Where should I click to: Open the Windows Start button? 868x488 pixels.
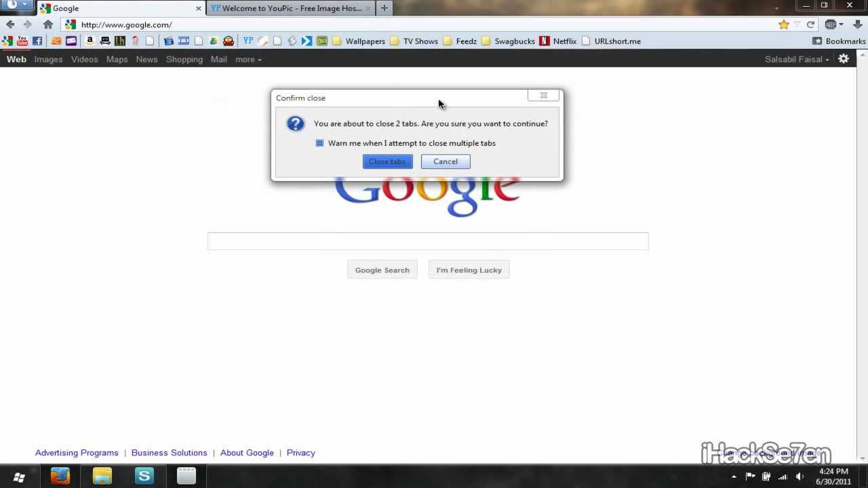[x=19, y=476]
